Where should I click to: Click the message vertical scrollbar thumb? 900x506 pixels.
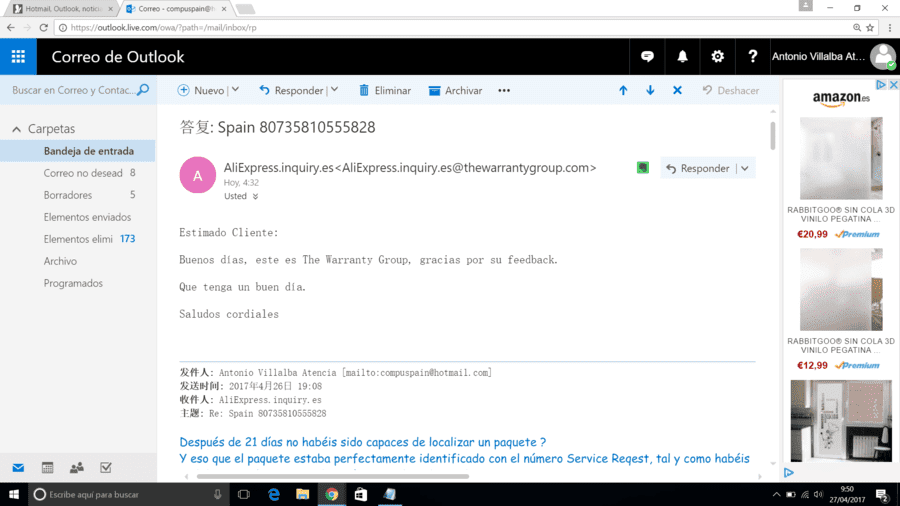tap(773, 136)
